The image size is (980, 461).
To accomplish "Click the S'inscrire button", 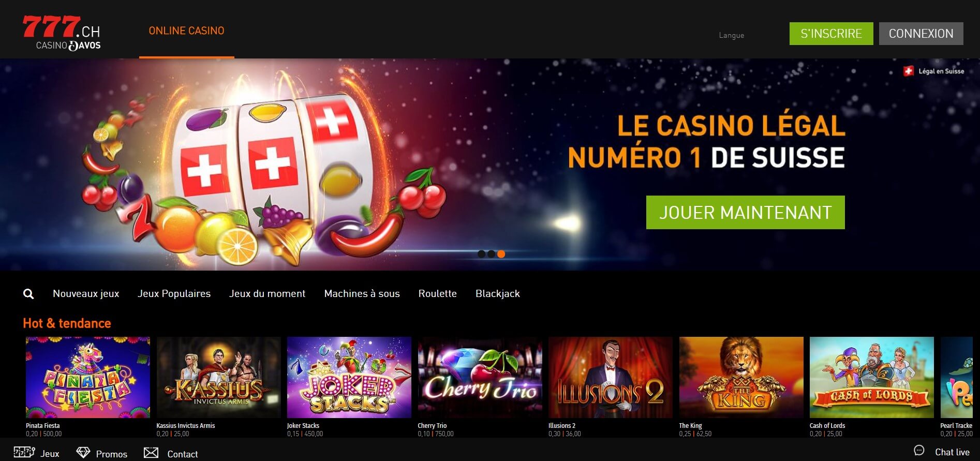I will [831, 34].
